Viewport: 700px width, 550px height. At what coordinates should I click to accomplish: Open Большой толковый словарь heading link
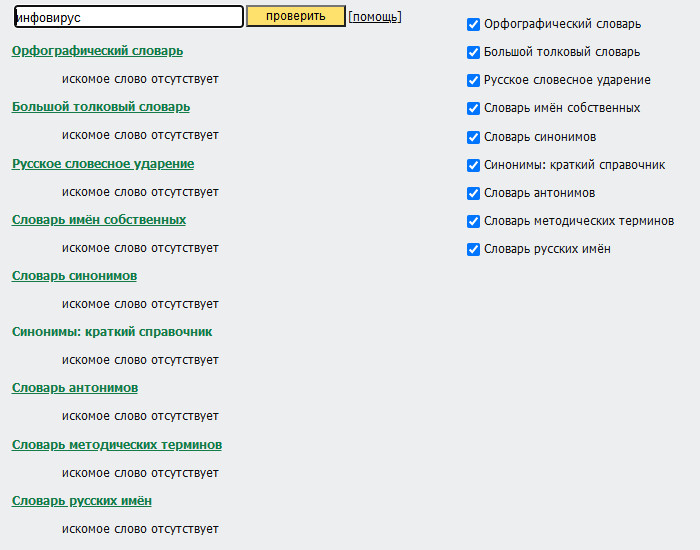tap(101, 107)
